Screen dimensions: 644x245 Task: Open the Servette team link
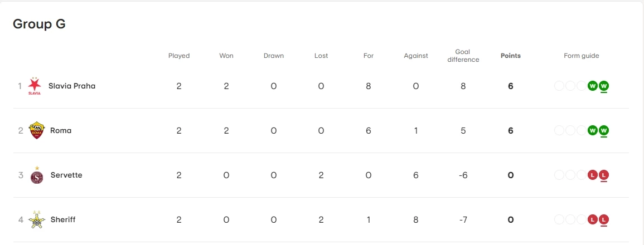coord(66,175)
